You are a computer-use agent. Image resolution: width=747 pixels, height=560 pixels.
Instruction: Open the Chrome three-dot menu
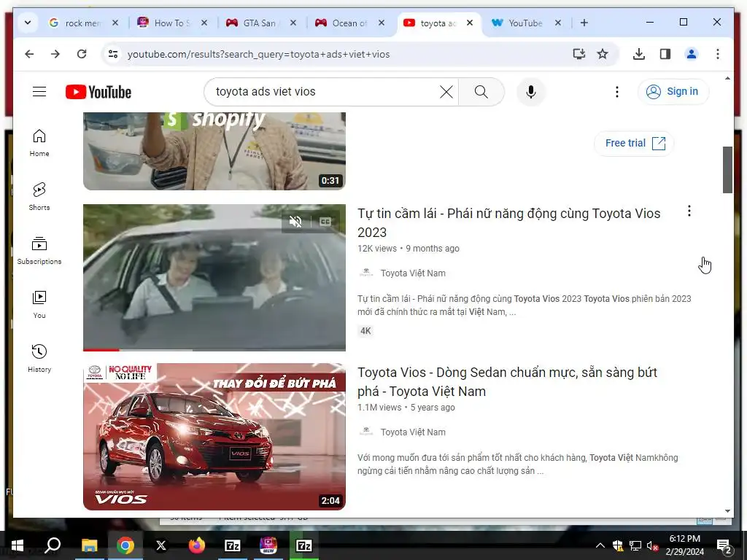tap(718, 54)
